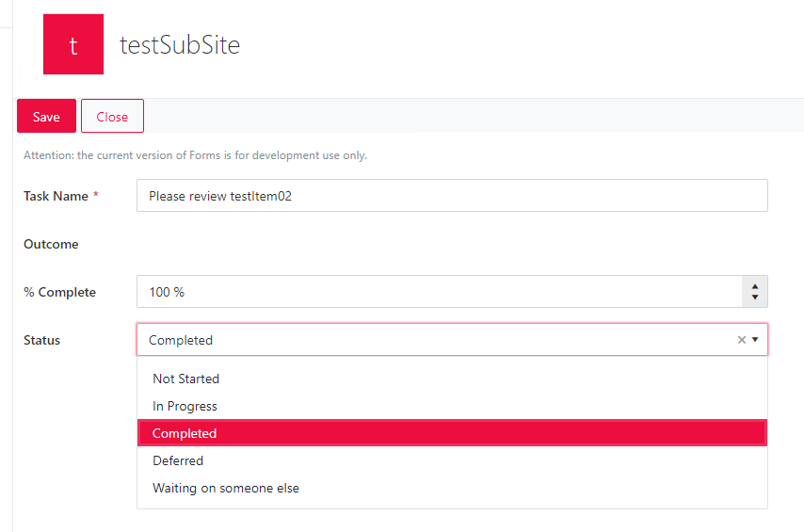Open the testSubSite site title

pos(180,44)
